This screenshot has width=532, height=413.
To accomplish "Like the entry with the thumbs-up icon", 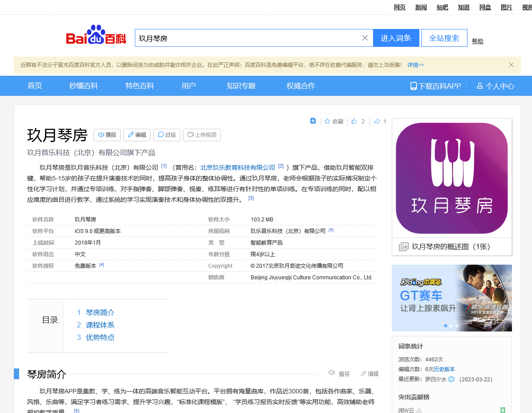I will pyautogui.click(x=354, y=121).
